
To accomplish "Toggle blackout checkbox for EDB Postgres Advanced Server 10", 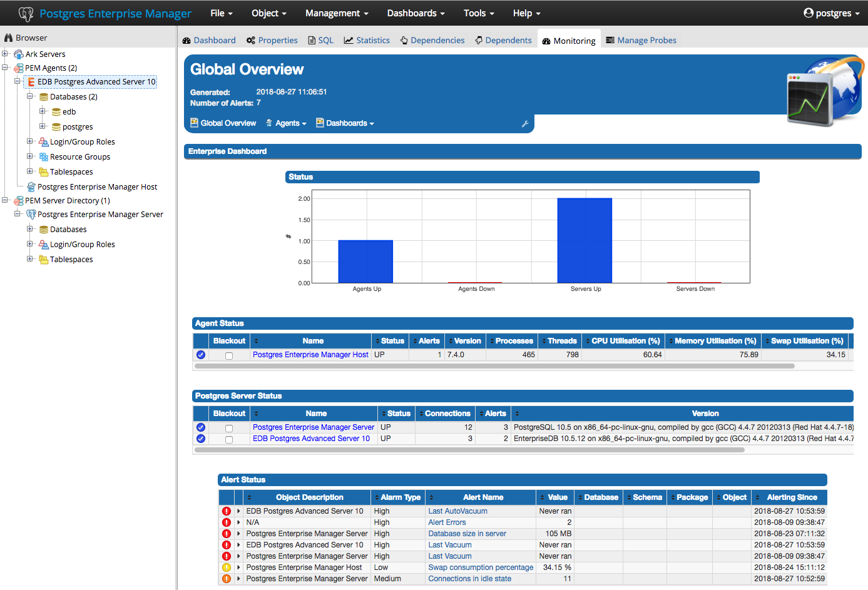I will tap(229, 440).
